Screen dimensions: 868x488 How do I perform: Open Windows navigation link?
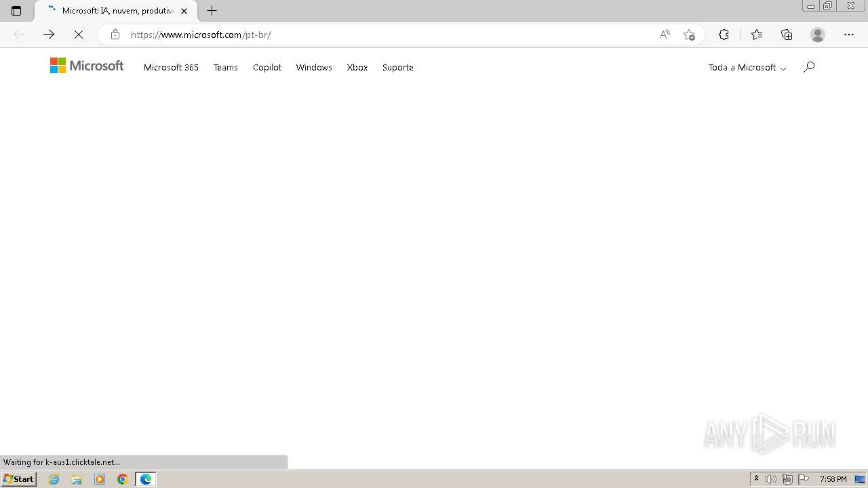(314, 67)
